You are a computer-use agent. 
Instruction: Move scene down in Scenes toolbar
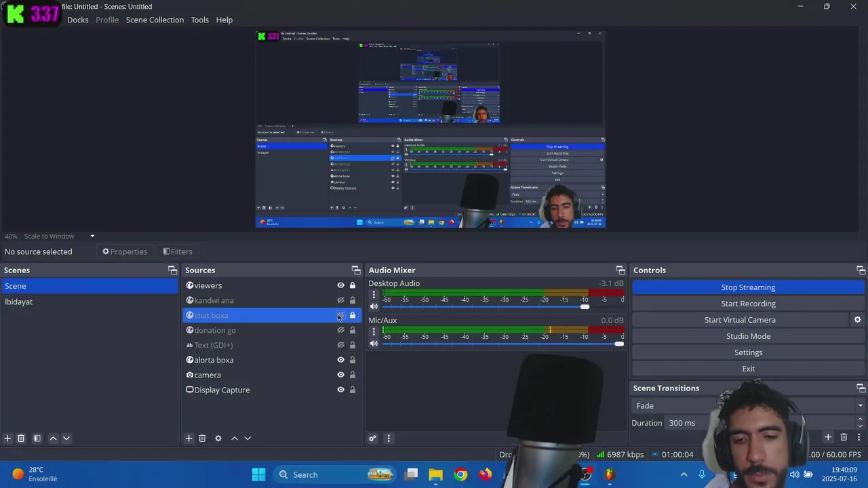tap(66, 439)
